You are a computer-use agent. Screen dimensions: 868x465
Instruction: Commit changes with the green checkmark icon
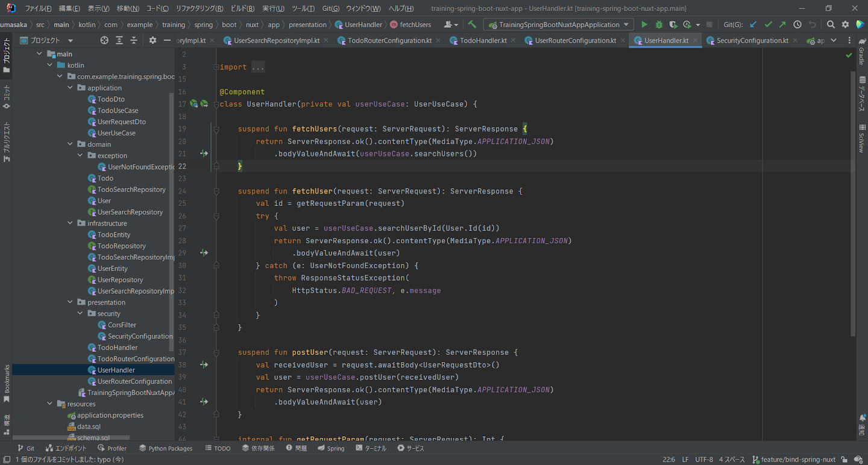pos(768,25)
